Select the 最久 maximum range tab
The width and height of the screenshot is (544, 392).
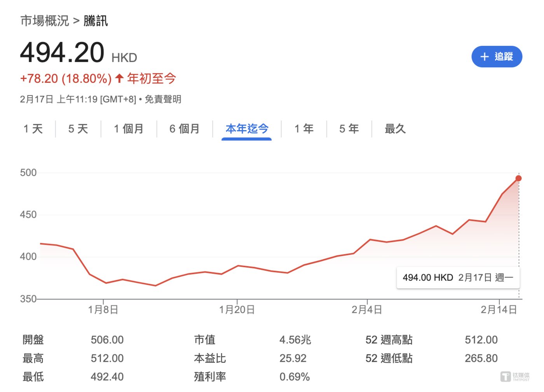click(x=395, y=129)
